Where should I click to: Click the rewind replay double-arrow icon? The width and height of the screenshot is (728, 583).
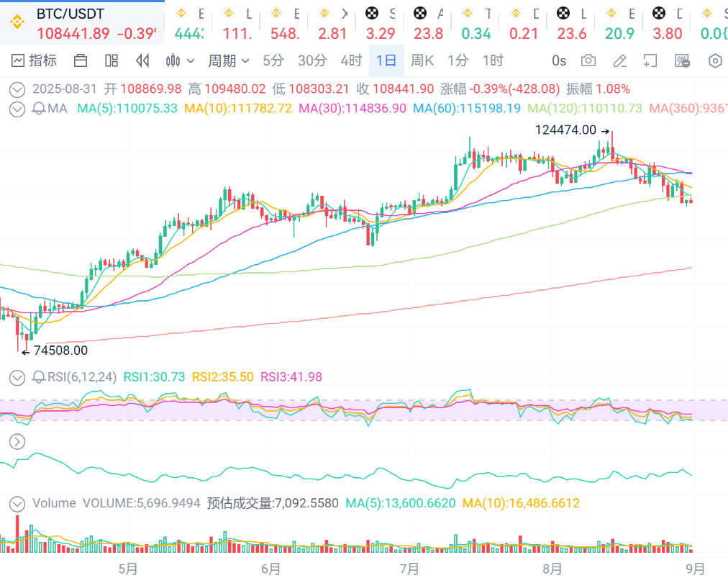click(142, 61)
